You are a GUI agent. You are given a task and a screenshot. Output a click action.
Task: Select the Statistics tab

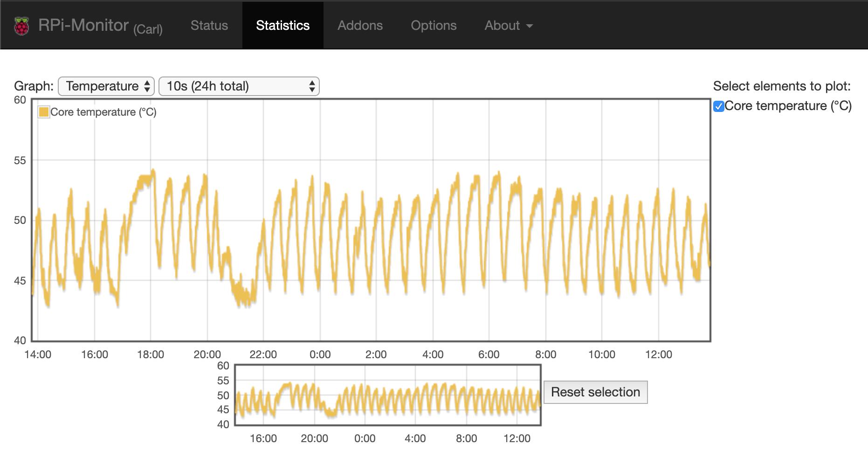[x=283, y=25]
